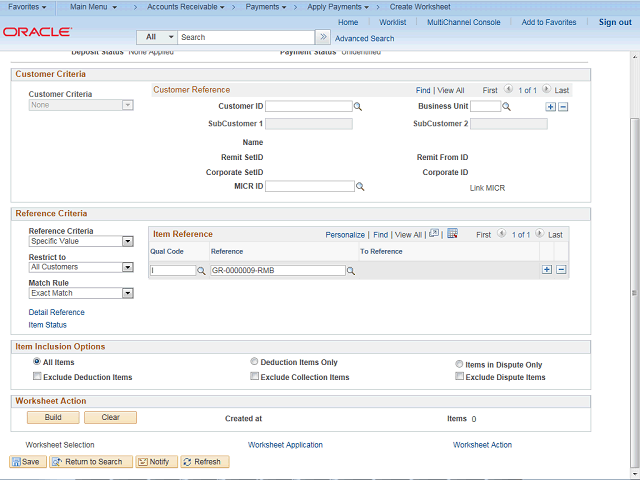Check the Exclude Dispute Items box
640x480 pixels.
[459, 377]
